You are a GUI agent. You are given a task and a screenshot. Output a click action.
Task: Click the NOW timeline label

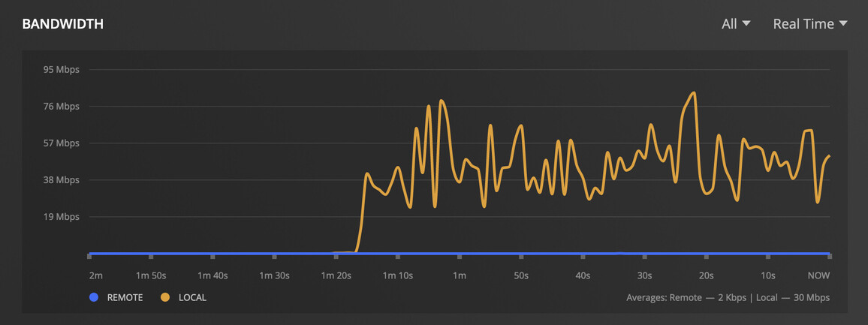click(818, 275)
